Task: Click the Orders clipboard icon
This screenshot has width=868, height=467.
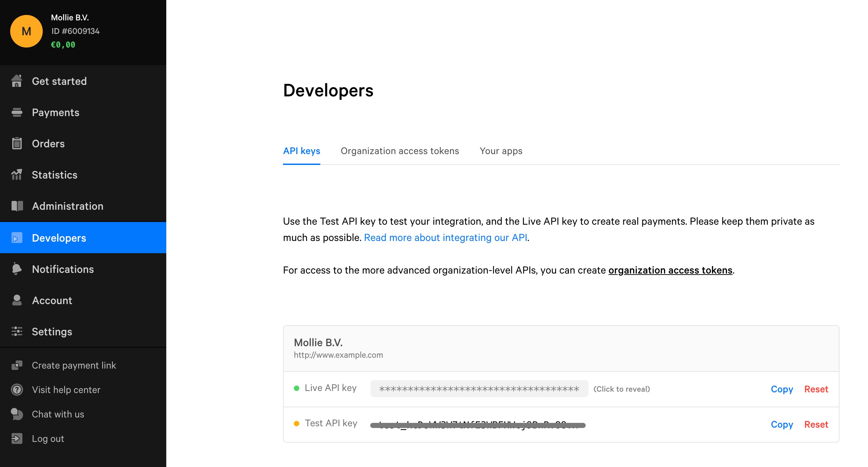Action: (x=17, y=144)
